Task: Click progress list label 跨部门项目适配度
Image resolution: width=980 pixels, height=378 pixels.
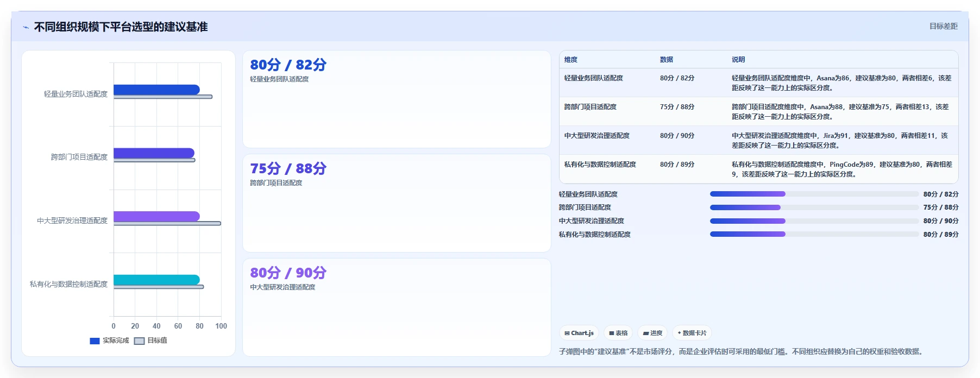Action: pos(585,207)
